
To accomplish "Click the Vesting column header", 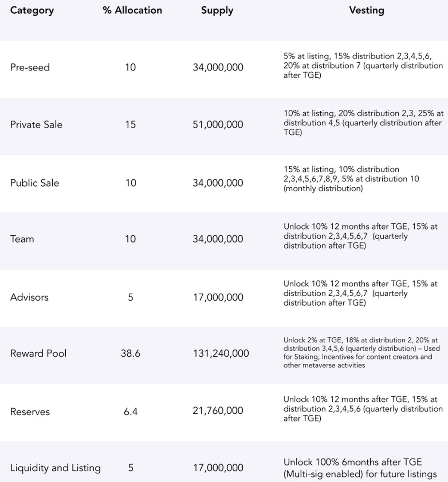I will pos(366,10).
